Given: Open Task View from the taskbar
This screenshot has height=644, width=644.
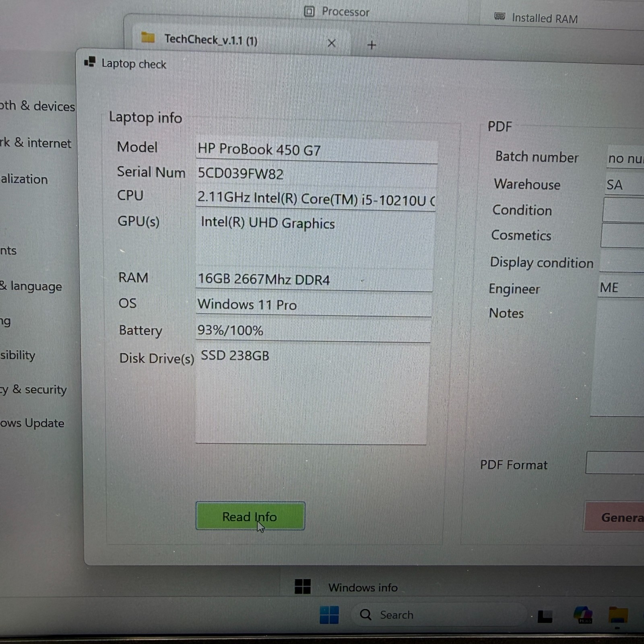Looking at the screenshot, I should 545,616.
